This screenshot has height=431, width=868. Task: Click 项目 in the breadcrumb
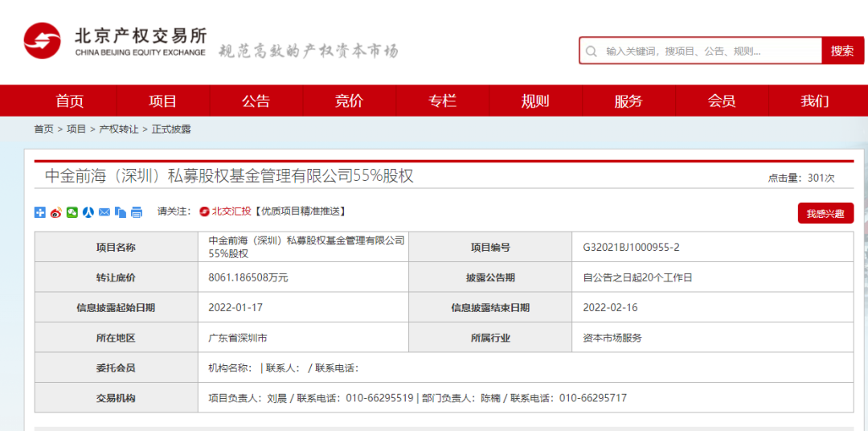point(76,129)
